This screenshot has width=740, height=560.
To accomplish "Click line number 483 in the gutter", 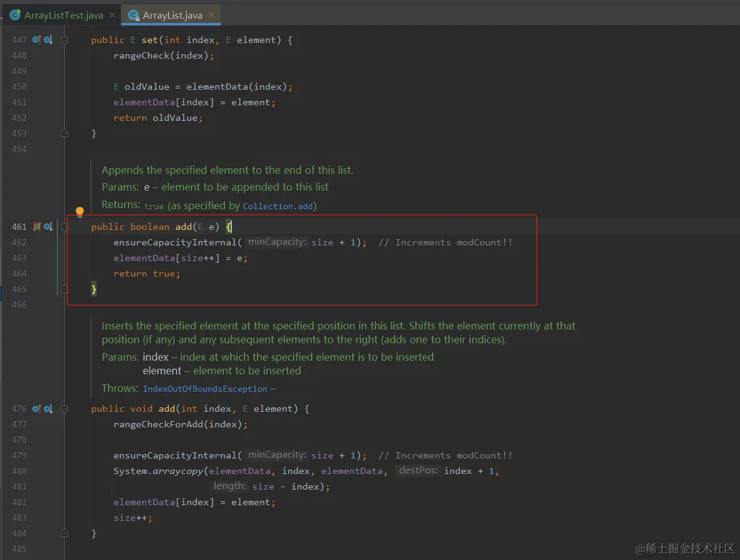I will 19,518.
